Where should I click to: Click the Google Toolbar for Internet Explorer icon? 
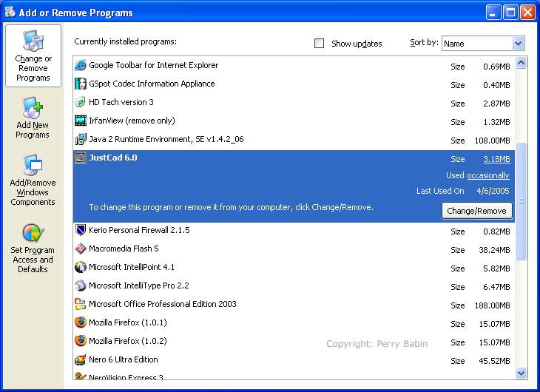click(x=80, y=65)
